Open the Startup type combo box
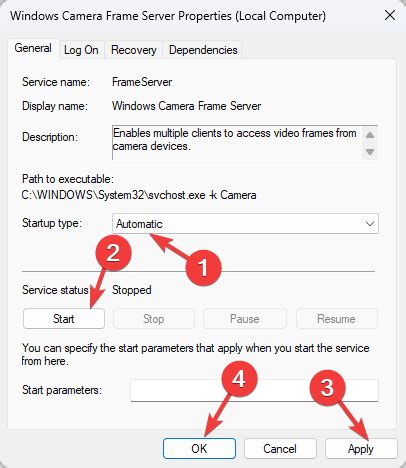Viewport: 406px width, 468px height. [245, 223]
